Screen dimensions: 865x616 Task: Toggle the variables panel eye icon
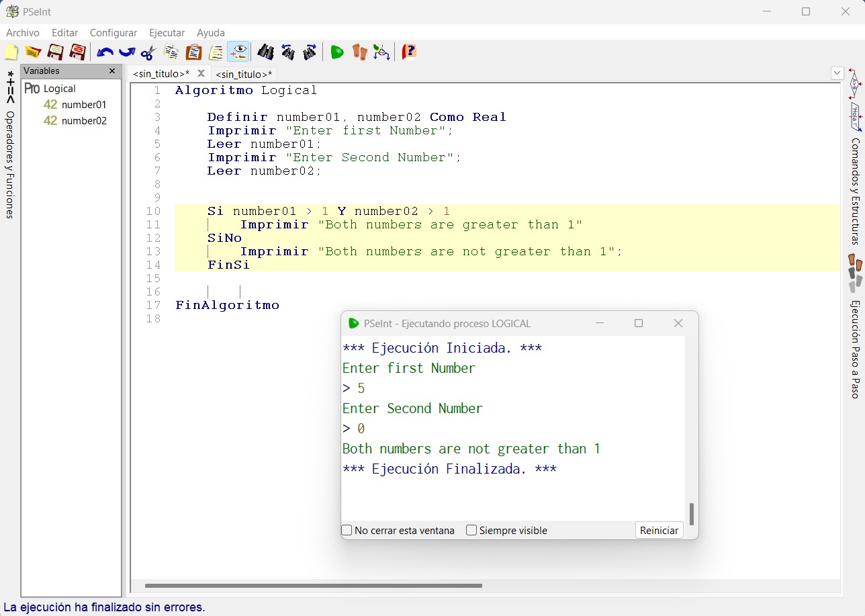click(x=238, y=52)
